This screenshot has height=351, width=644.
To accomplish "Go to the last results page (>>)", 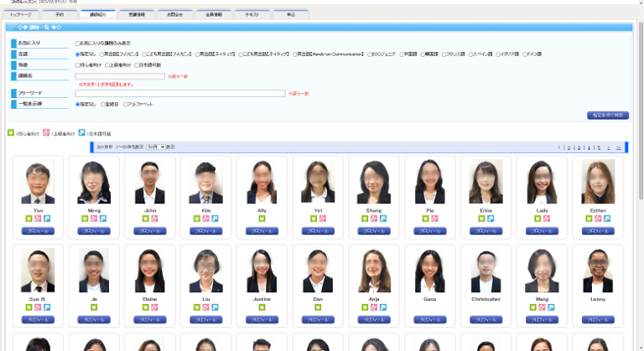I will [x=618, y=147].
